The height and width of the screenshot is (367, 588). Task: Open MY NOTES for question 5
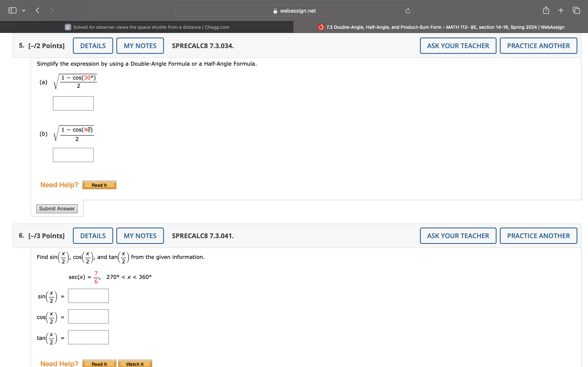click(140, 46)
